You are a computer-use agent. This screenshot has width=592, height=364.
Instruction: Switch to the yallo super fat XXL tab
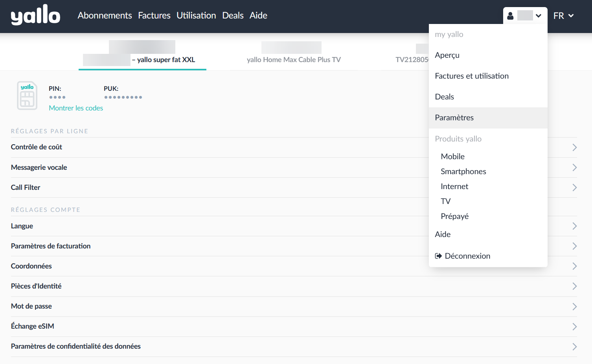click(142, 55)
